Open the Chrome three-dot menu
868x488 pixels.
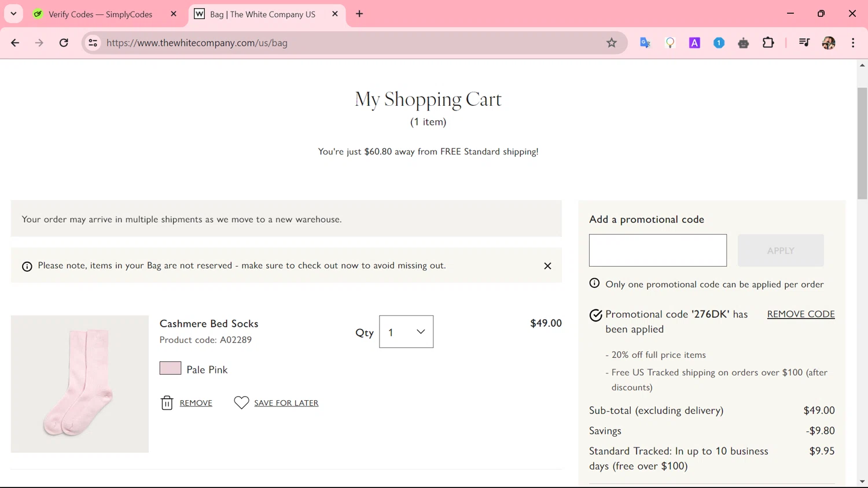coord(853,43)
